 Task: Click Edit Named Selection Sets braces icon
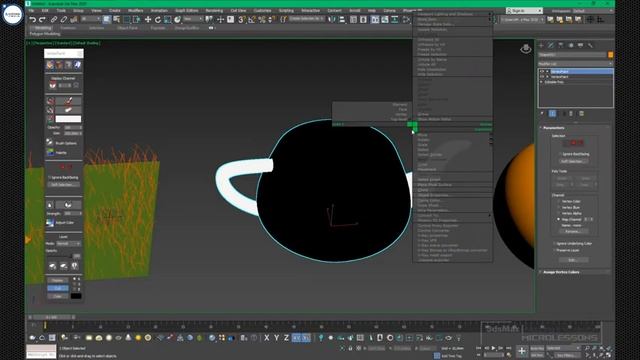[x=283, y=20]
